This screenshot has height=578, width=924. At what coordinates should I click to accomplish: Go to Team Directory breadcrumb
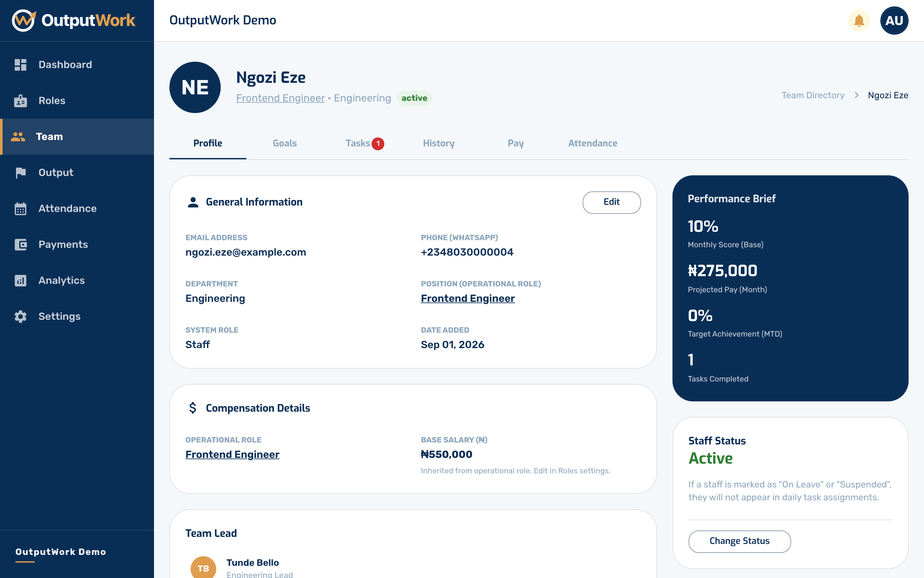(x=813, y=95)
